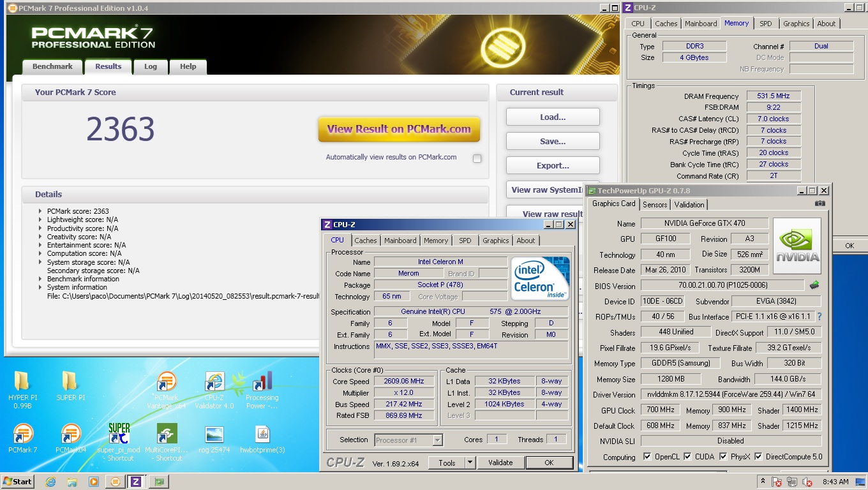This screenshot has height=490, width=868.
Task: Switch to the CPU-Z taskbar button
Action: [137, 482]
